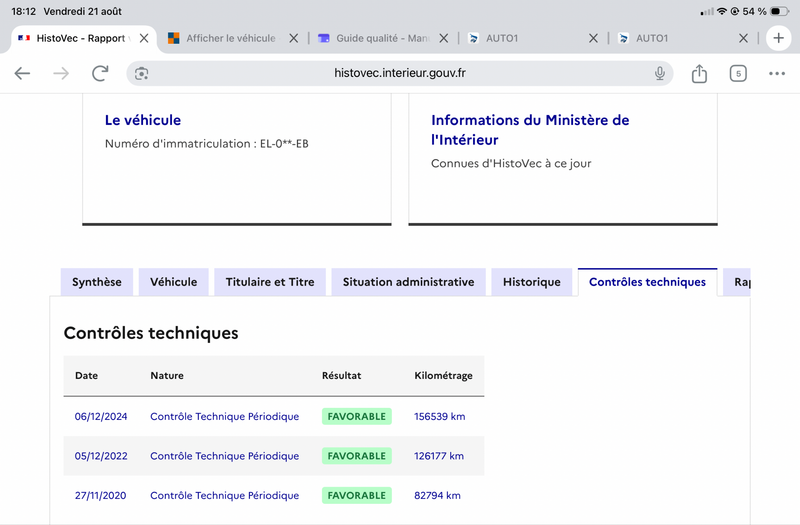Viewport: 800px width, 525px height.
Task: Click the Connues d'HistoVec à ce jour text
Action: [x=511, y=163]
